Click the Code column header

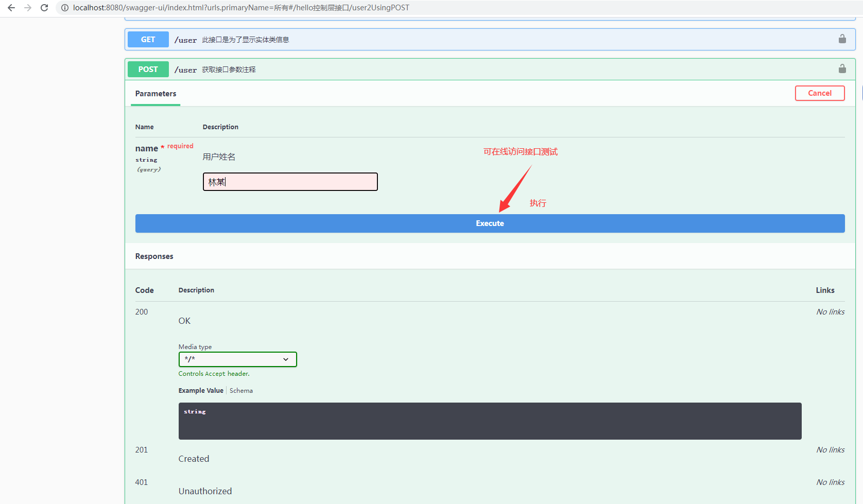(x=144, y=290)
